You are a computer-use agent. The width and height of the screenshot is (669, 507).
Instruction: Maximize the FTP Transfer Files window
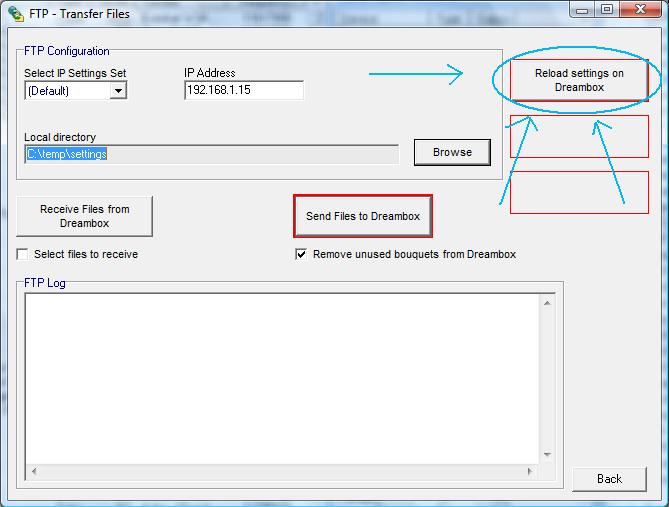click(607, 9)
